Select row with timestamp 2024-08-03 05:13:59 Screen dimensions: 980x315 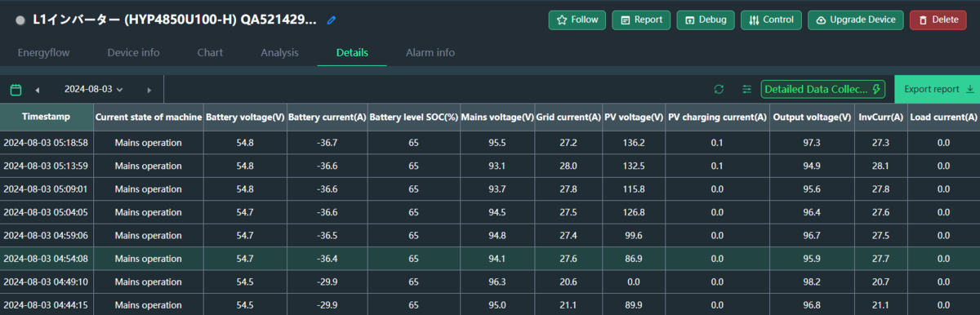click(x=490, y=166)
